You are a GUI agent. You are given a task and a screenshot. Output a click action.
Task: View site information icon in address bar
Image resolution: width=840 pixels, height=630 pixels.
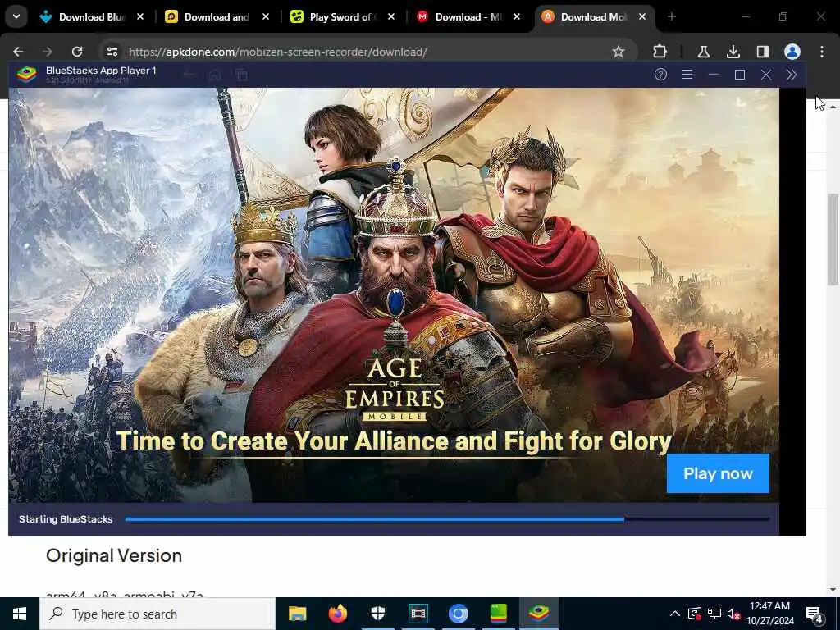[112, 52]
